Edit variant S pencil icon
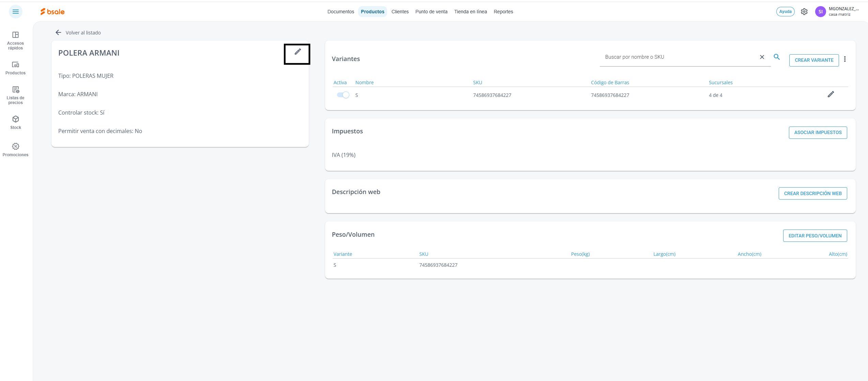 (x=831, y=94)
